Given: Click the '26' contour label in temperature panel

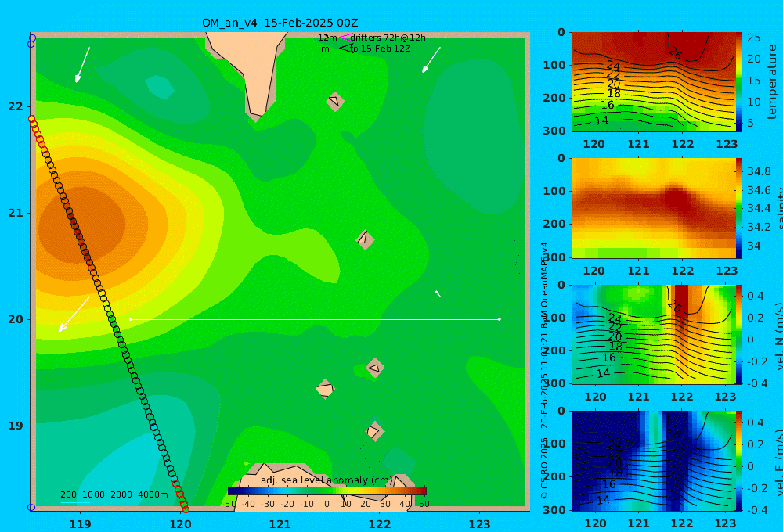Looking at the screenshot, I should (675, 53).
